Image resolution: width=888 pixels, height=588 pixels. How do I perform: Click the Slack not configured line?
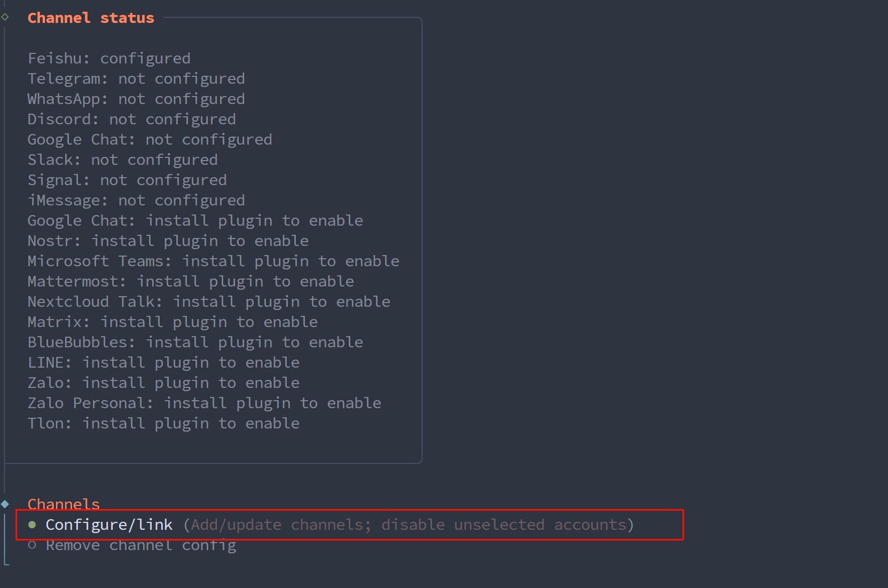123,160
